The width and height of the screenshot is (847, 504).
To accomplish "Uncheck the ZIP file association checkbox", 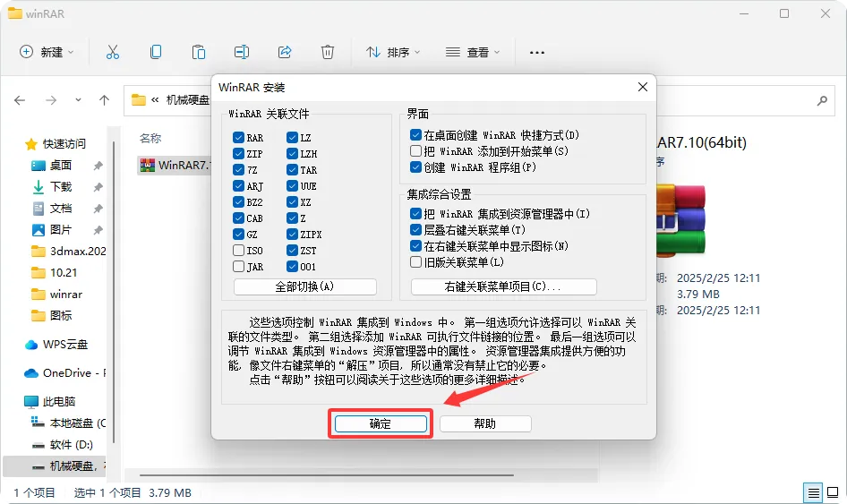I will [238, 153].
